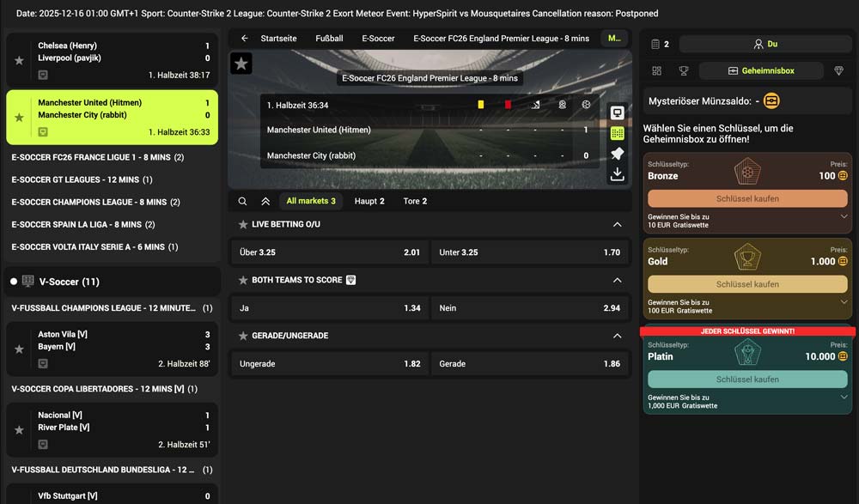The width and height of the screenshot is (859, 504).
Task: Click the trophy icon near Geheimnisbox
Action: coord(684,70)
